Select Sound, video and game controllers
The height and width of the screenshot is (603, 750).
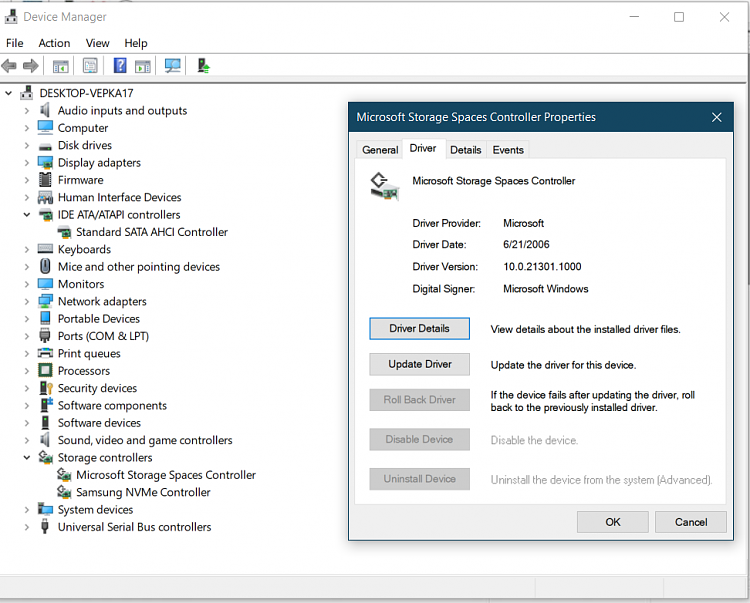point(145,440)
